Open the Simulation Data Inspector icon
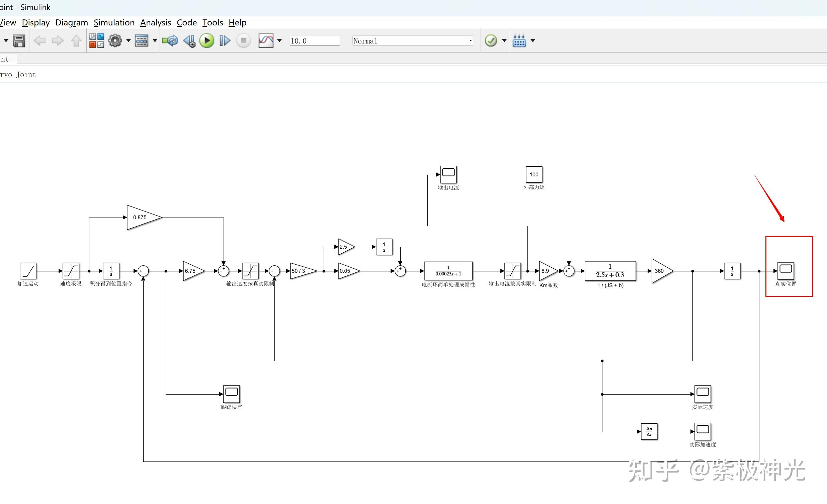 pos(266,41)
